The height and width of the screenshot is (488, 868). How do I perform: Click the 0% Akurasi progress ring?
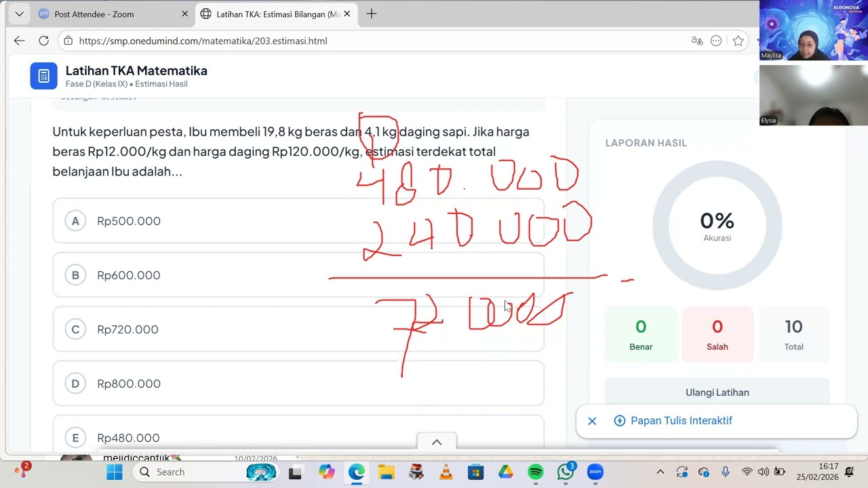[717, 226]
